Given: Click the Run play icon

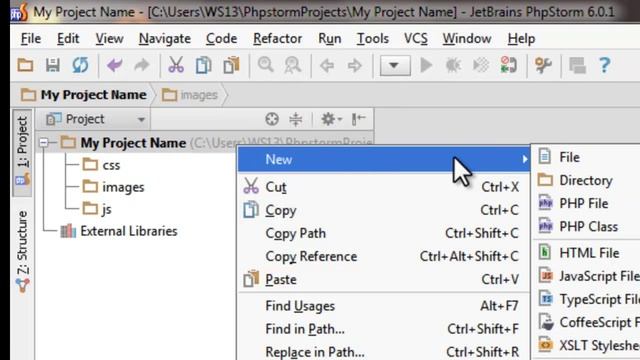Looking at the screenshot, I should point(426,65).
